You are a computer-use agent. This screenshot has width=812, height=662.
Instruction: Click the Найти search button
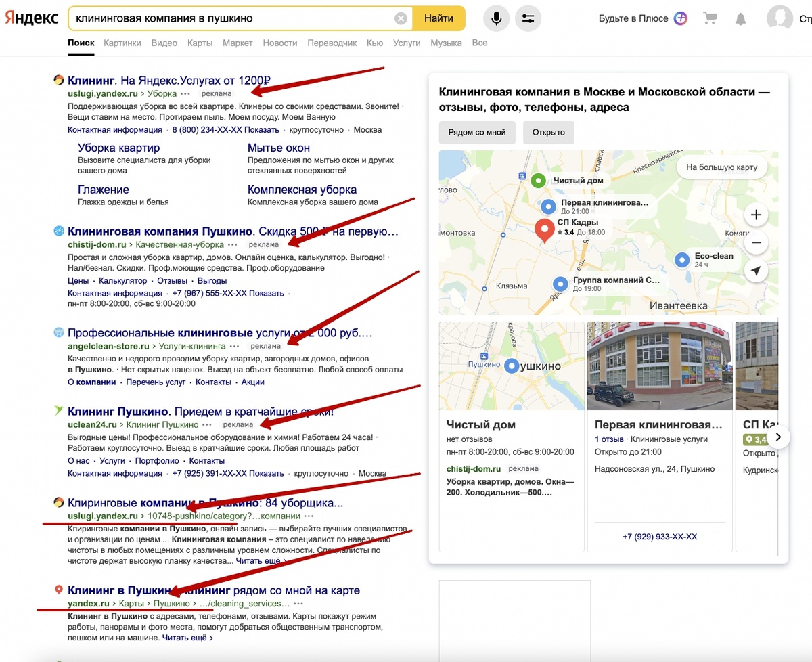click(x=438, y=18)
